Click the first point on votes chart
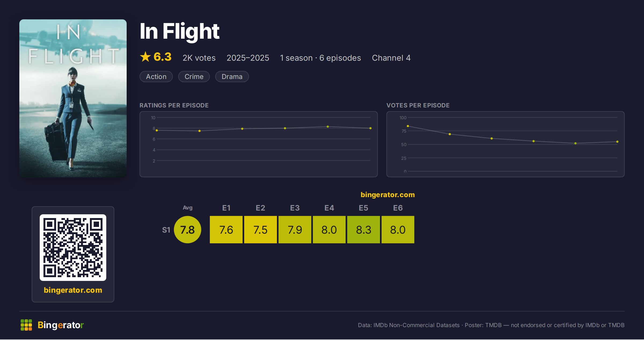 [408, 126]
